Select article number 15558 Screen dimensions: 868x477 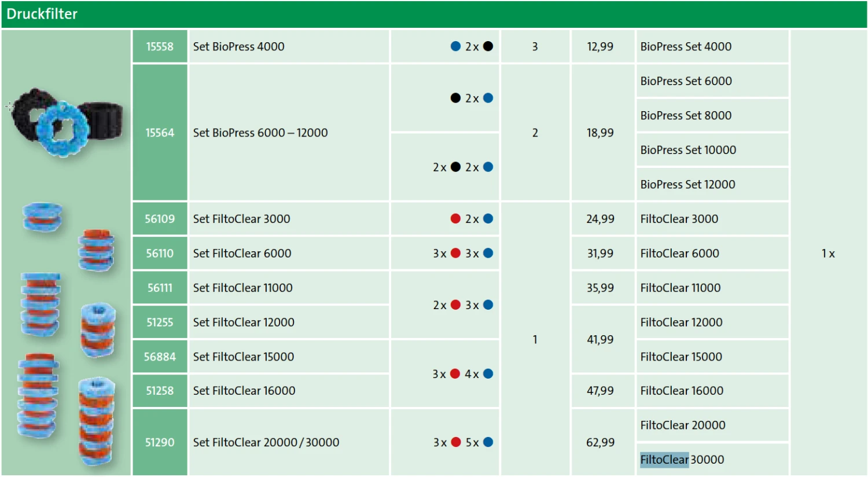click(160, 47)
